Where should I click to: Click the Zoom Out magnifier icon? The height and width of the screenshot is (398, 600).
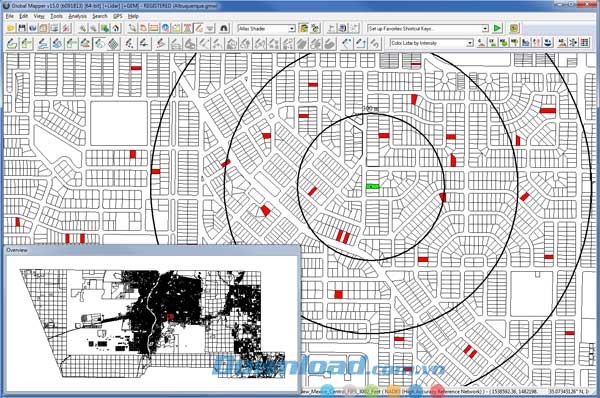click(93, 28)
